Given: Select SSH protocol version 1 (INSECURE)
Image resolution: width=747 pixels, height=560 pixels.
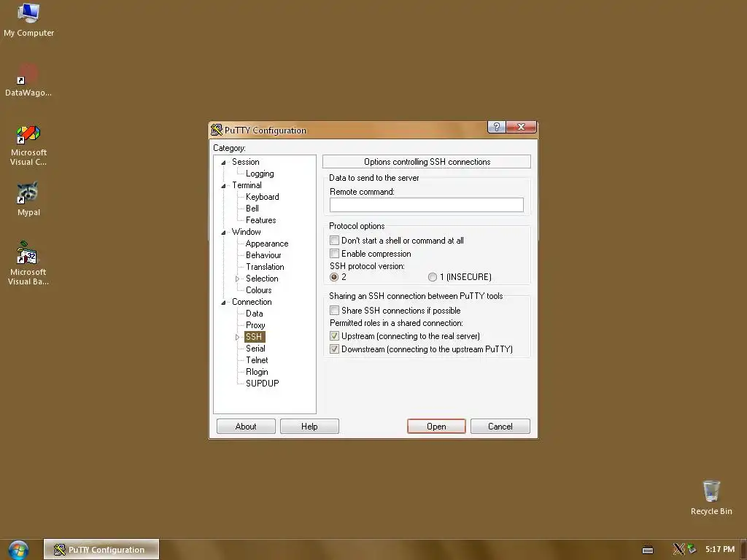Looking at the screenshot, I should 432,276.
